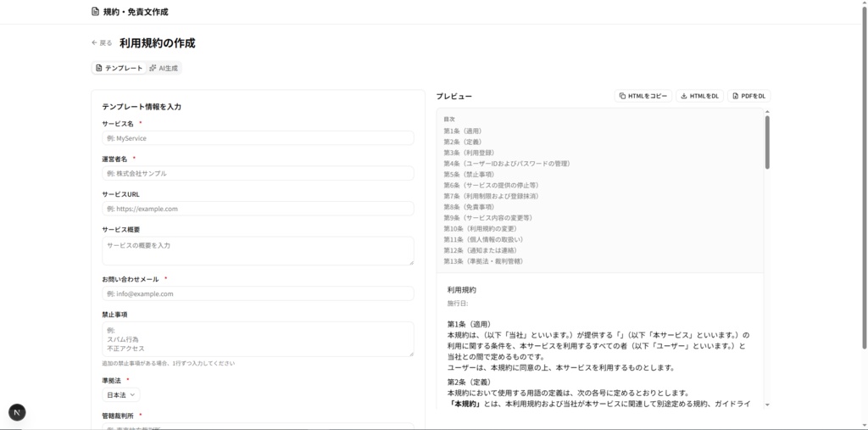Jump to 第4条 ユーザーIDおよびパスワードの管理

[x=507, y=164]
